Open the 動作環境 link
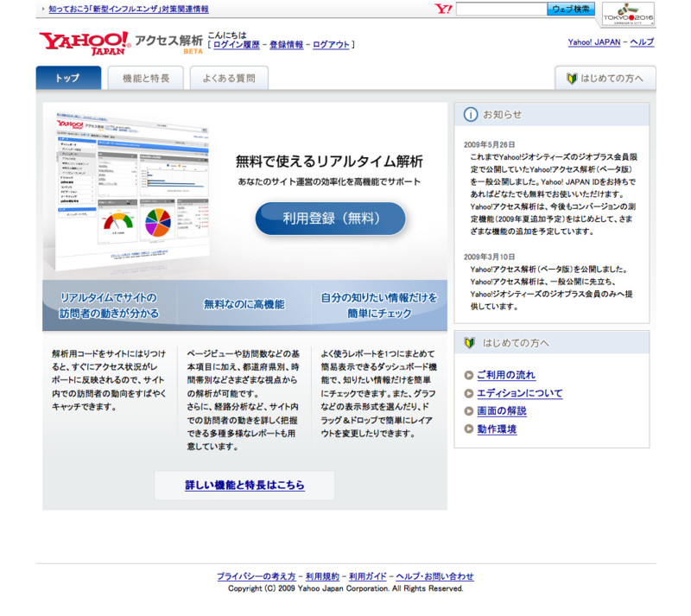This screenshot has width=691, height=616. point(498,429)
